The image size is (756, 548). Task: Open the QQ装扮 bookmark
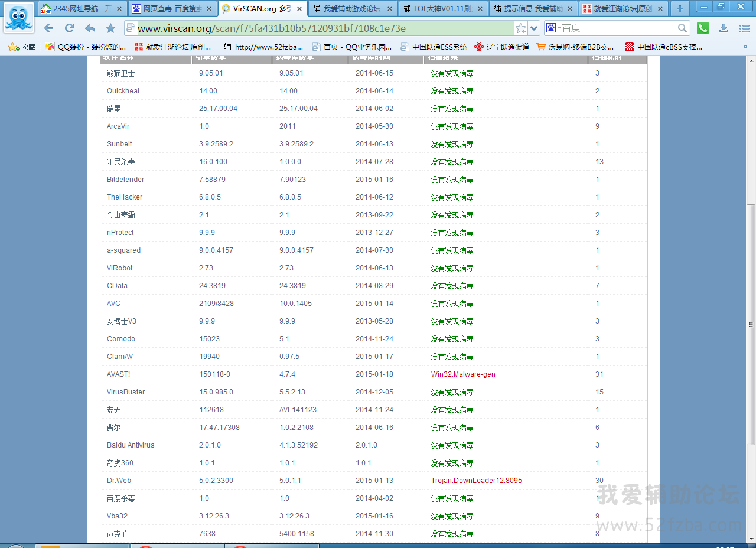pyautogui.click(x=86, y=47)
